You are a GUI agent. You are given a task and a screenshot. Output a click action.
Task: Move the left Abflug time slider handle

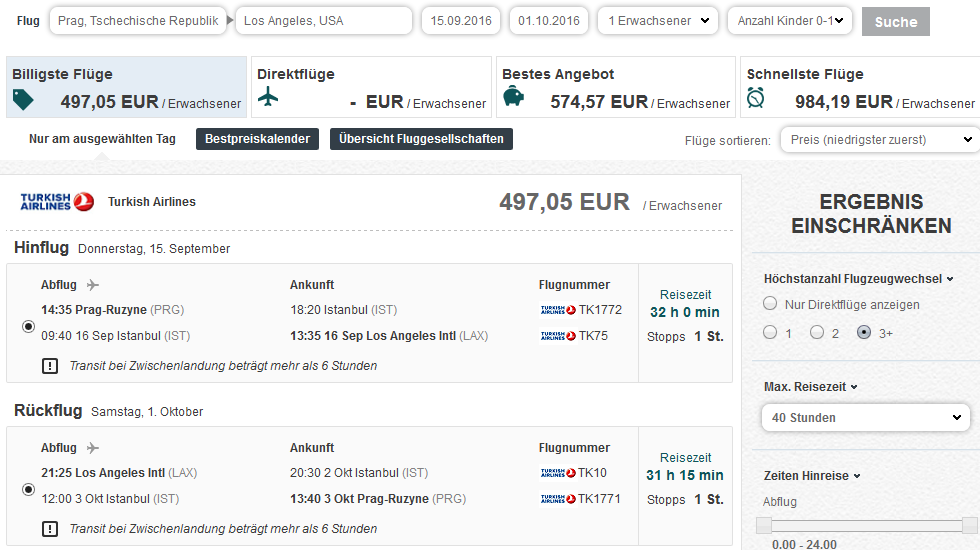click(x=763, y=525)
